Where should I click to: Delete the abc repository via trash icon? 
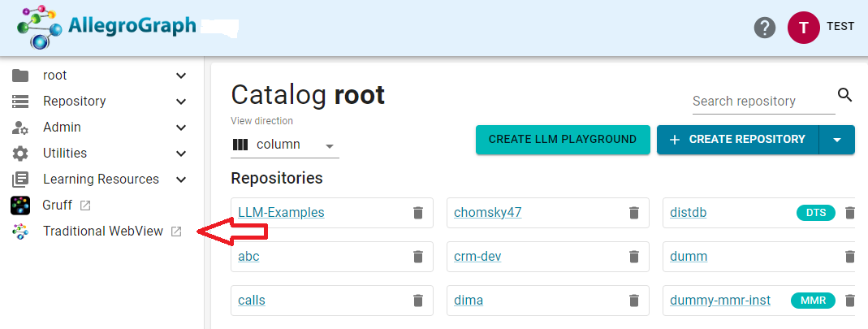418,257
